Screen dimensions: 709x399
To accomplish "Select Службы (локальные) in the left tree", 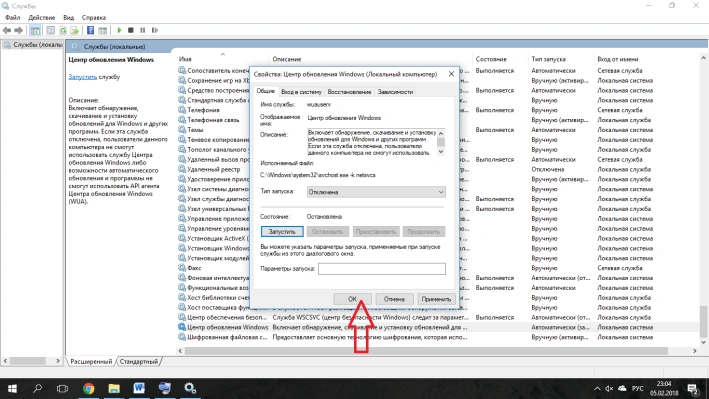I will pos(33,45).
